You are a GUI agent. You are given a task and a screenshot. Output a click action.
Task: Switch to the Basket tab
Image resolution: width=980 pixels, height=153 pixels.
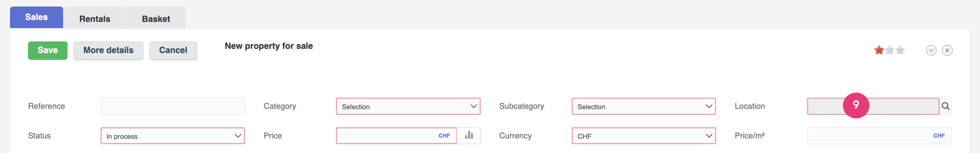(156, 18)
